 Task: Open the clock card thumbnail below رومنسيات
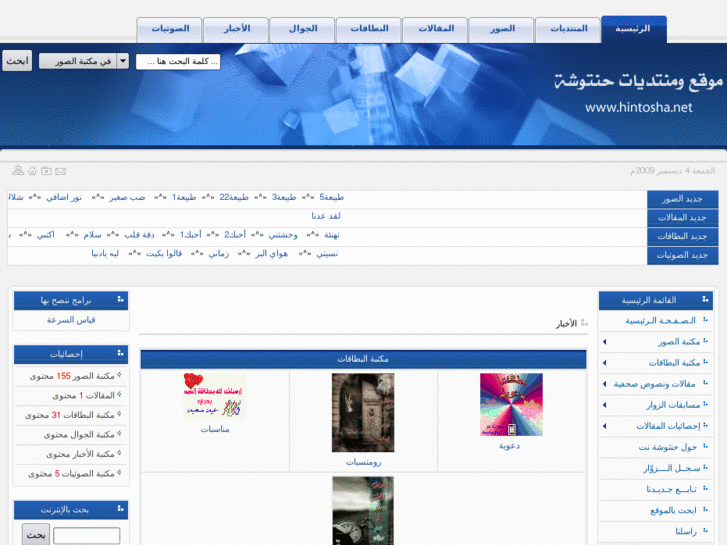363,511
